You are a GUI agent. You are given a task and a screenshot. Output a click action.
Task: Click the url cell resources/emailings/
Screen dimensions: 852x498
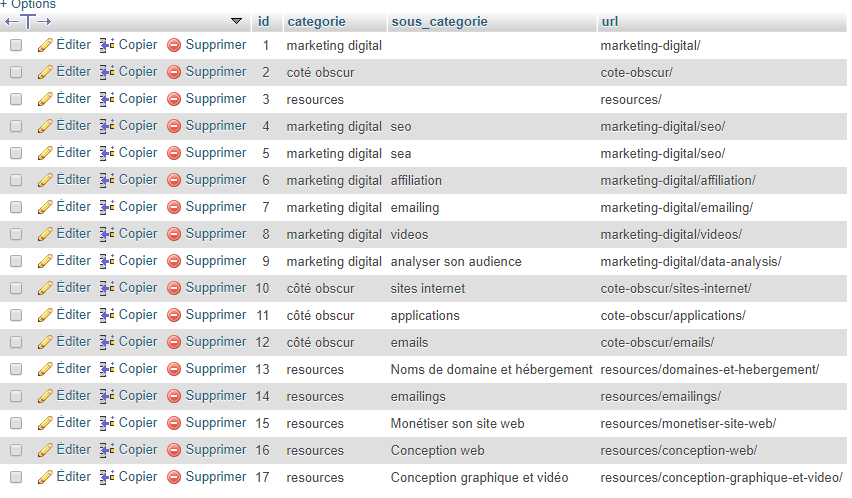[x=660, y=396]
